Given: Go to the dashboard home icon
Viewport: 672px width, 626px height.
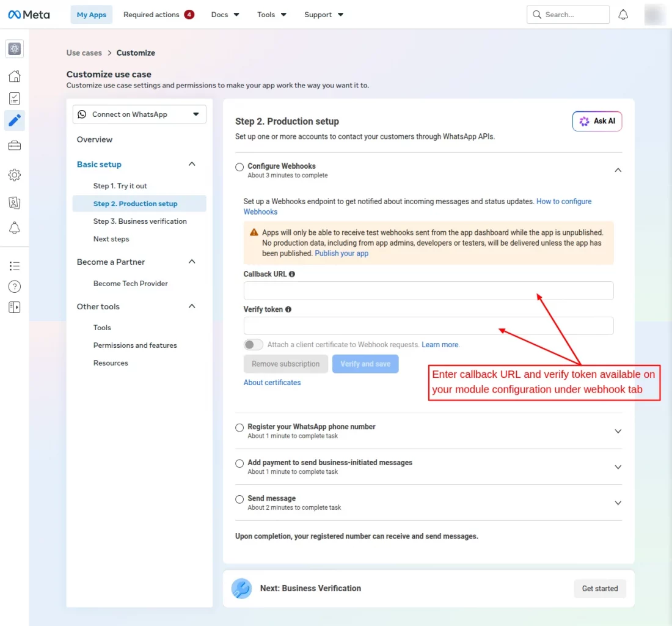Looking at the screenshot, I should [15, 76].
